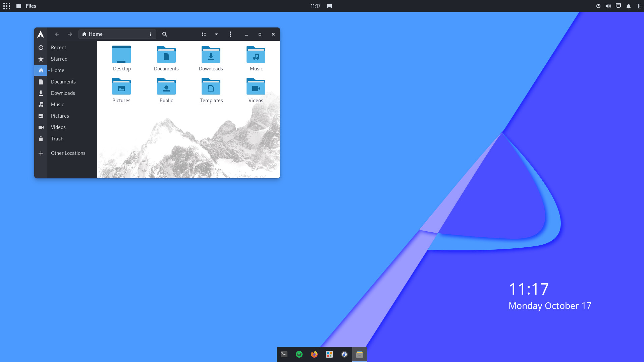
Task: Open the software store from the dock
Action: click(x=329, y=354)
